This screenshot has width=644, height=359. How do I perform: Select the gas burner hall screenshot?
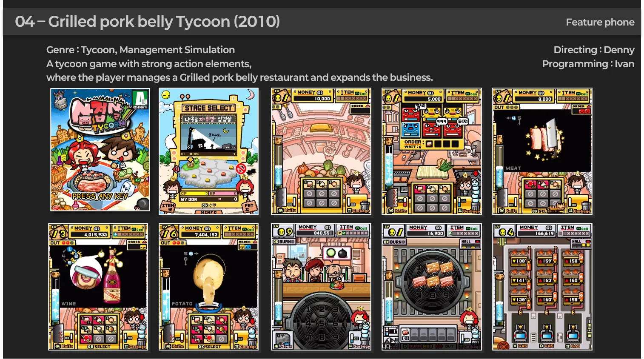click(542, 287)
